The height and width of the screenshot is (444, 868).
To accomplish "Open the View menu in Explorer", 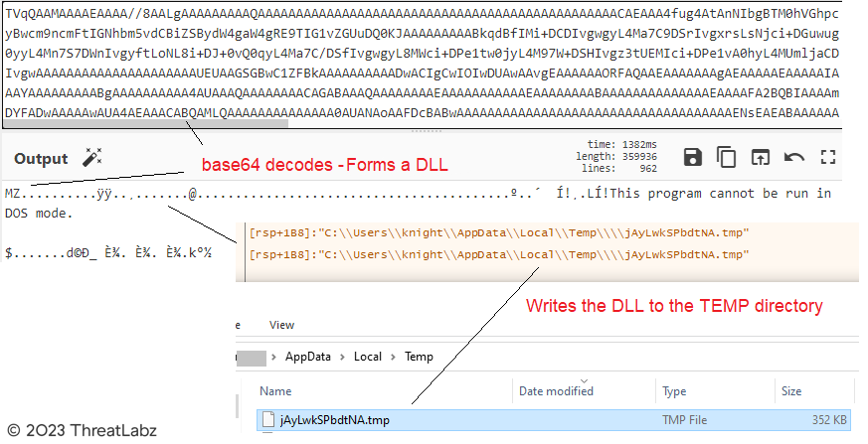I will tap(282, 325).
